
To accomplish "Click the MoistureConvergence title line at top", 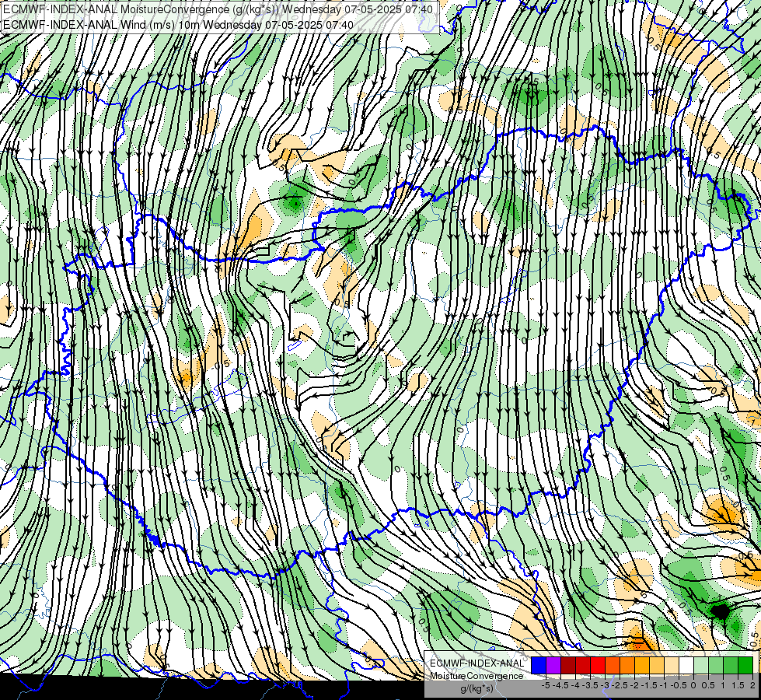I will pos(218,9).
